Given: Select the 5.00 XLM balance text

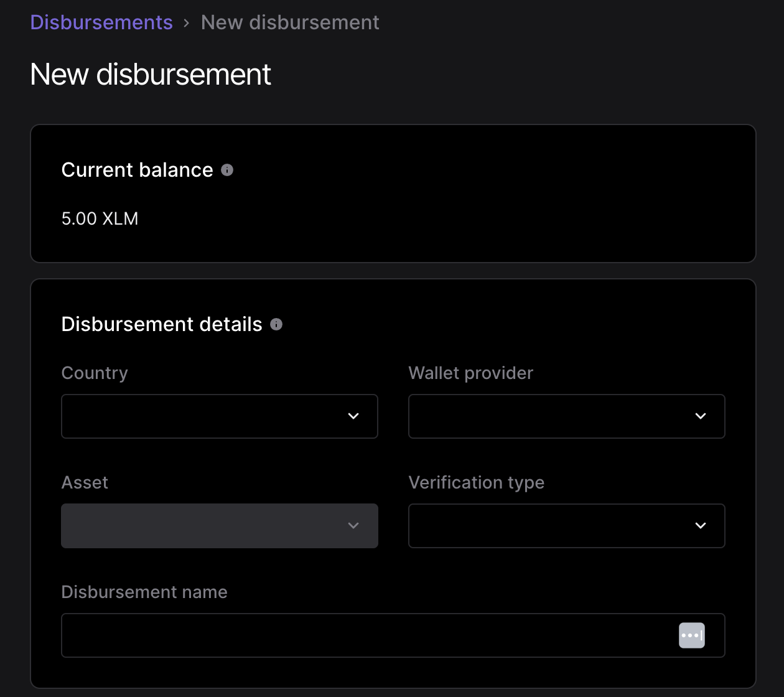Looking at the screenshot, I should point(100,218).
